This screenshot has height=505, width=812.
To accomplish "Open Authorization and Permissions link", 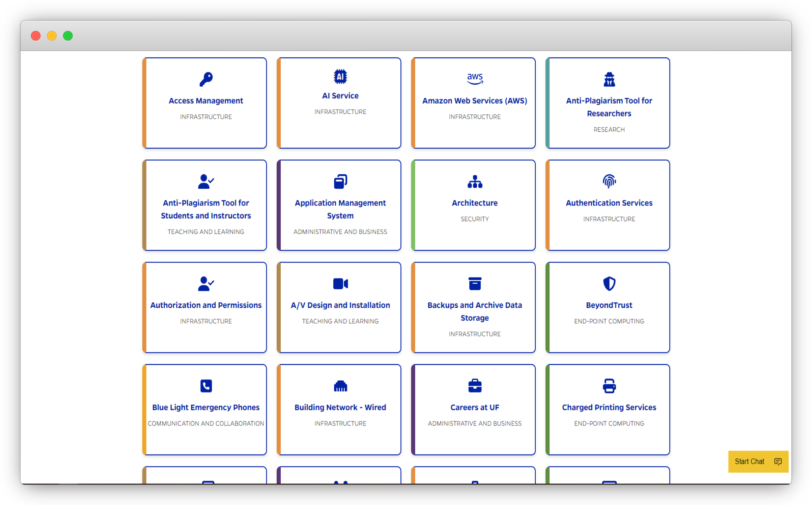I will pos(206,305).
